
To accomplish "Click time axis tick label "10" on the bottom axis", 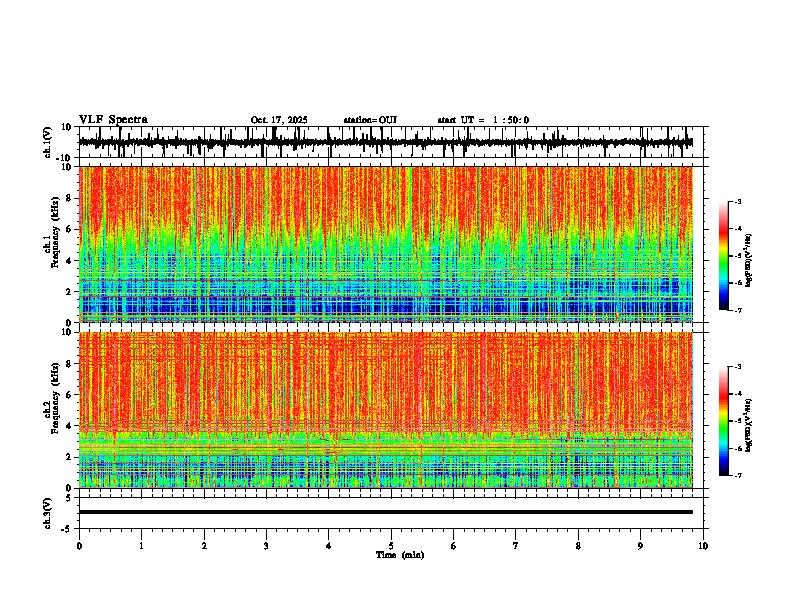I will point(703,546).
